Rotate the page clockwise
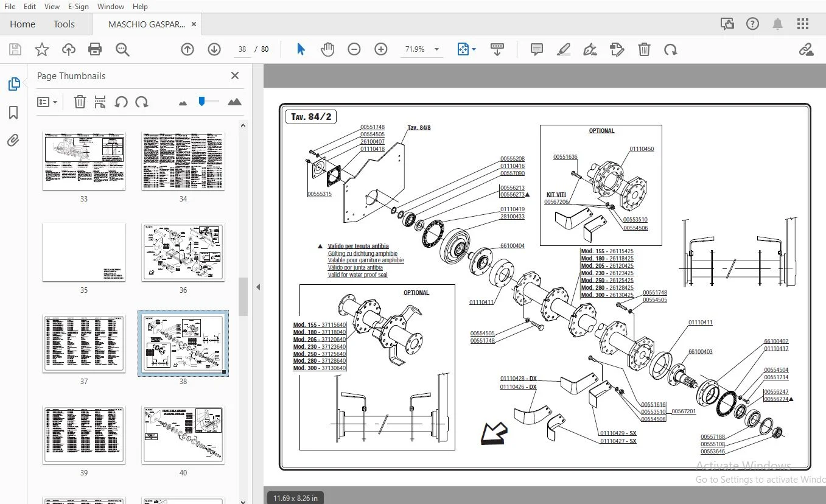Image resolution: width=826 pixels, height=504 pixels. click(671, 49)
